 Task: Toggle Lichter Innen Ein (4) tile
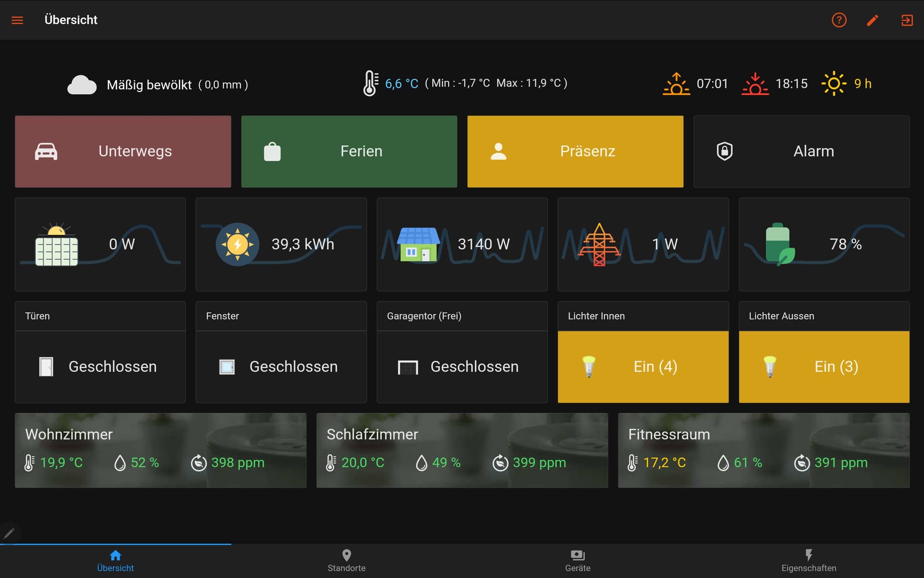(x=643, y=367)
